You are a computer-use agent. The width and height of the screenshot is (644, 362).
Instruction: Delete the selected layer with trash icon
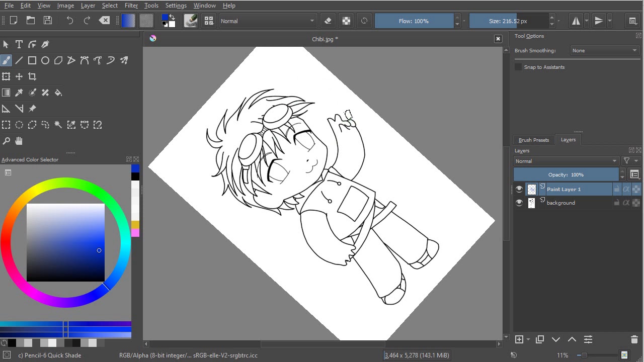[634, 339]
